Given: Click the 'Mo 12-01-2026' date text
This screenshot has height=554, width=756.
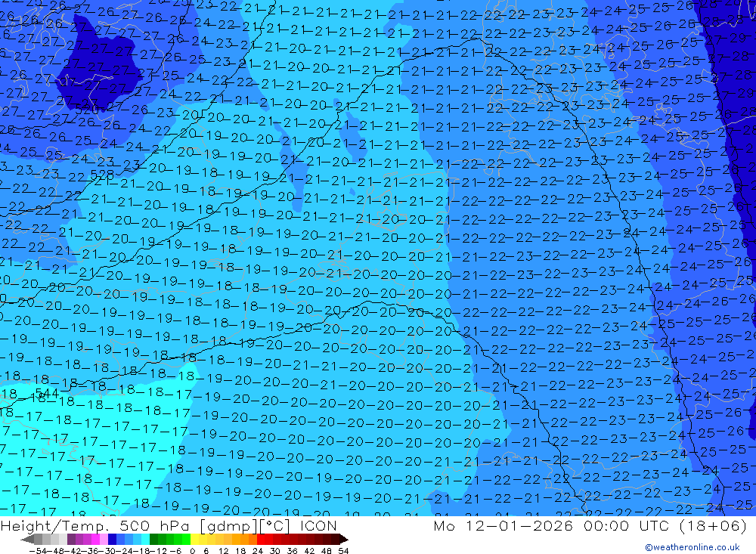Looking at the screenshot, I should pos(503,525).
